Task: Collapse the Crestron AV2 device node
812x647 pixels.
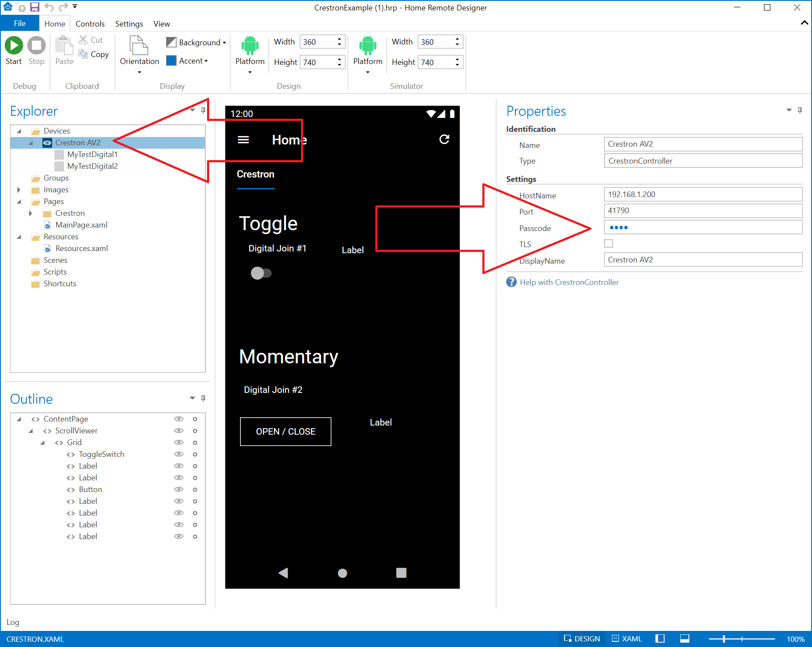Action: point(30,143)
